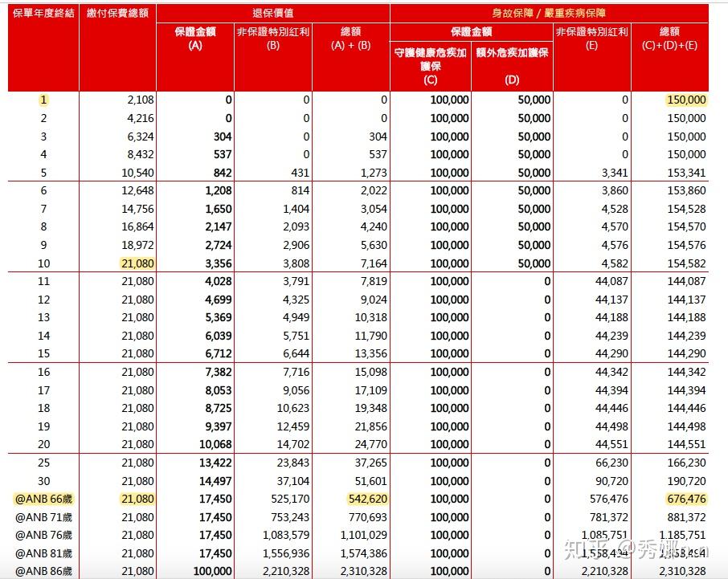The image size is (728, 579).
Task: Click the @ANB 66歲 row label
Action: [43, 499]
